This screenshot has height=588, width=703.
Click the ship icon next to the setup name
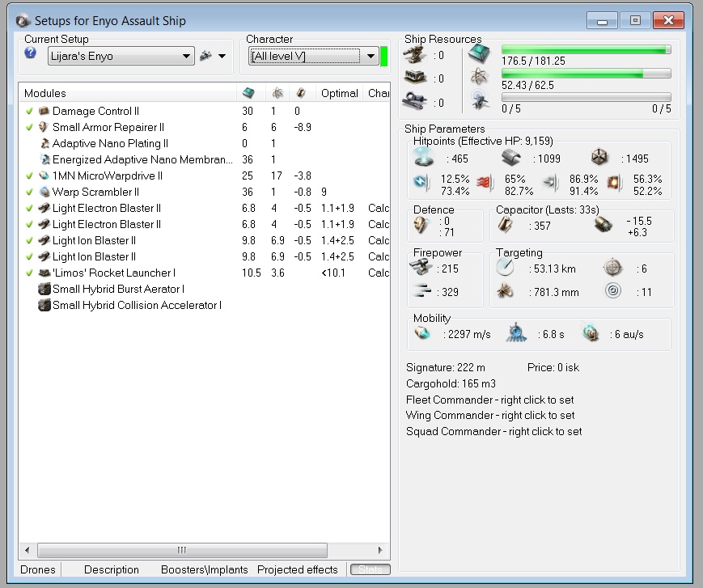click(x=205, y=56)
